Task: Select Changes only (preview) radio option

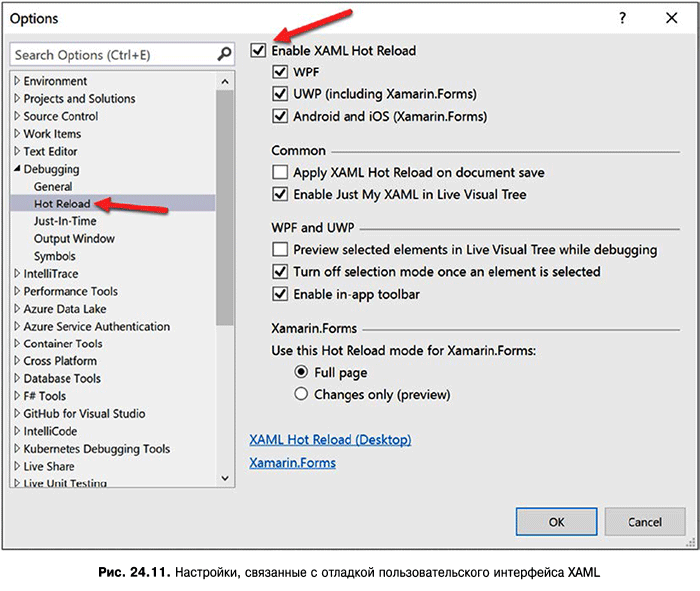Action: pos(301,394)
